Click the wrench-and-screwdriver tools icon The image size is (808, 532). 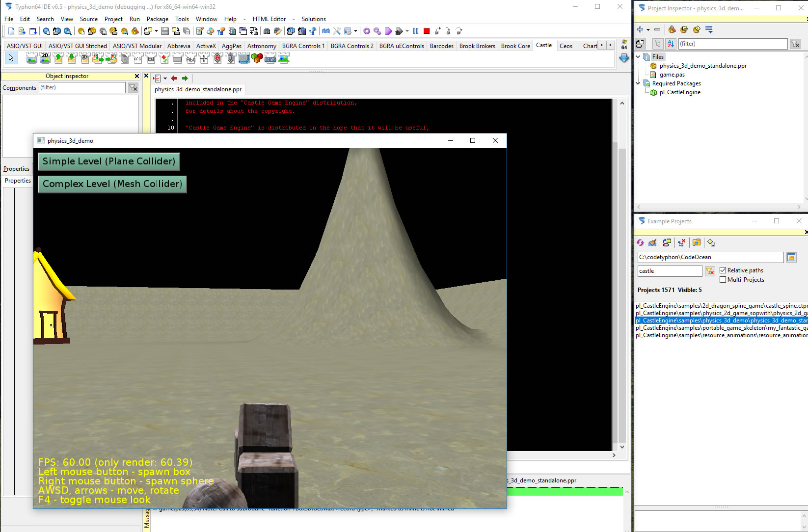click(x=337, y=31)
